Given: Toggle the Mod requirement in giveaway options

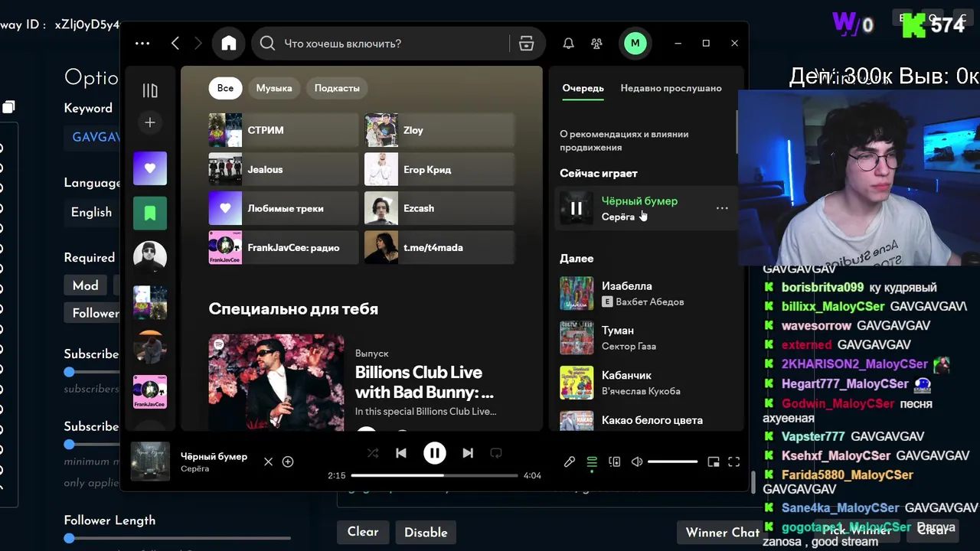Looking at the screenshot, I should (85, 285).
